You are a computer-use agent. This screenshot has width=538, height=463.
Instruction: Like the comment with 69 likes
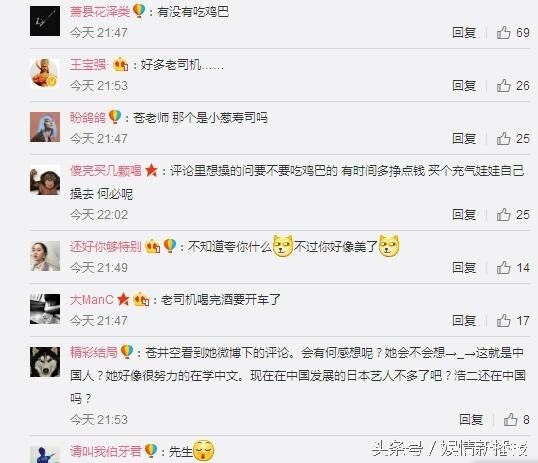(x=503, y=33)
